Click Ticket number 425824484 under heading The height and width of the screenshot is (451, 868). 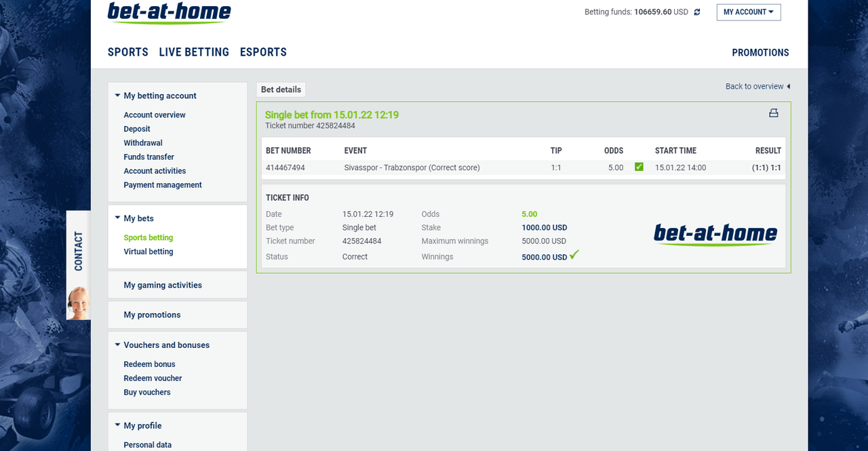(x=310, y=125)
